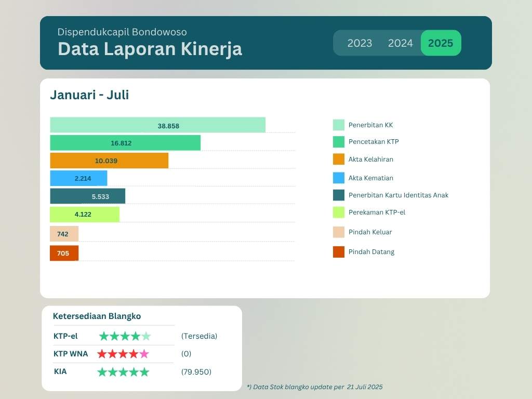Click the KIA row label
This screenshot has width=532, height=399.
60,371
